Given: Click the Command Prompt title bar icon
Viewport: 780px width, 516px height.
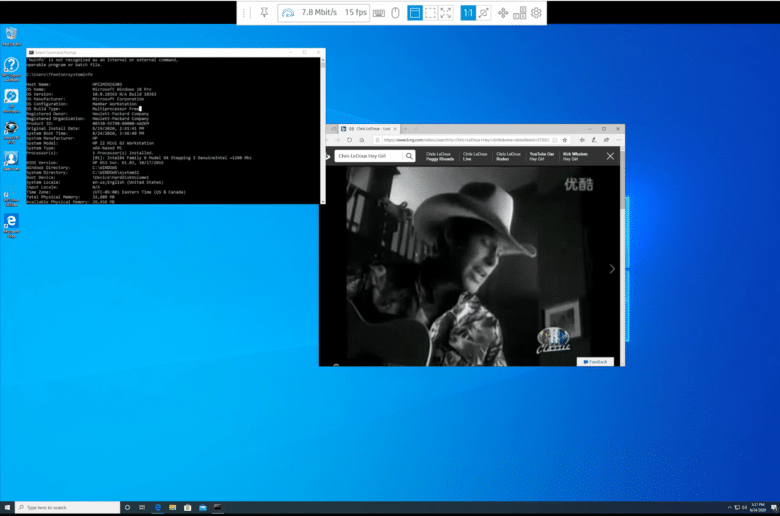Looking at the screenshot, I should point(31,52).
